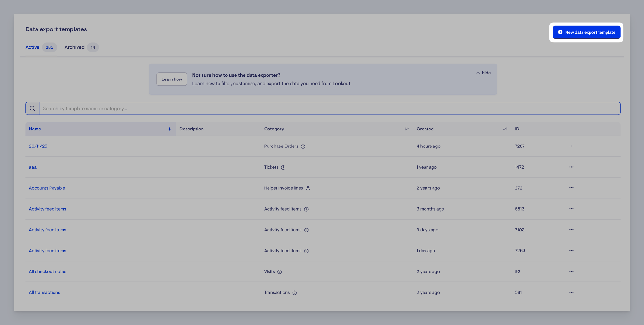Screen dimensions: 644x325
Task: Sort templates by Name column arrow
Action: click(x=169, y=129)
